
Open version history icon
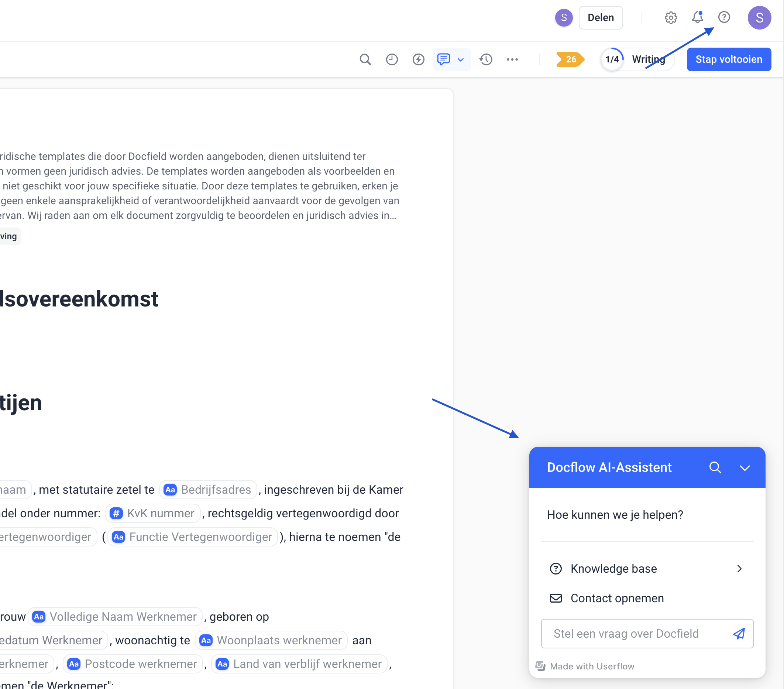point(486,59)
